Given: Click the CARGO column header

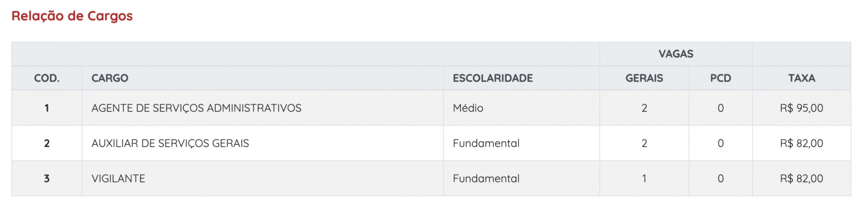Looking at the screenshot, I should coord(263,78).
